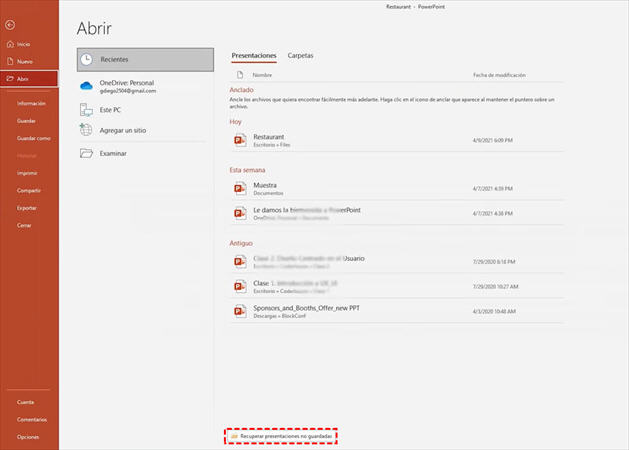
Task: Open the presentation ending in Usuario
Action: click(x=396, y=262)
